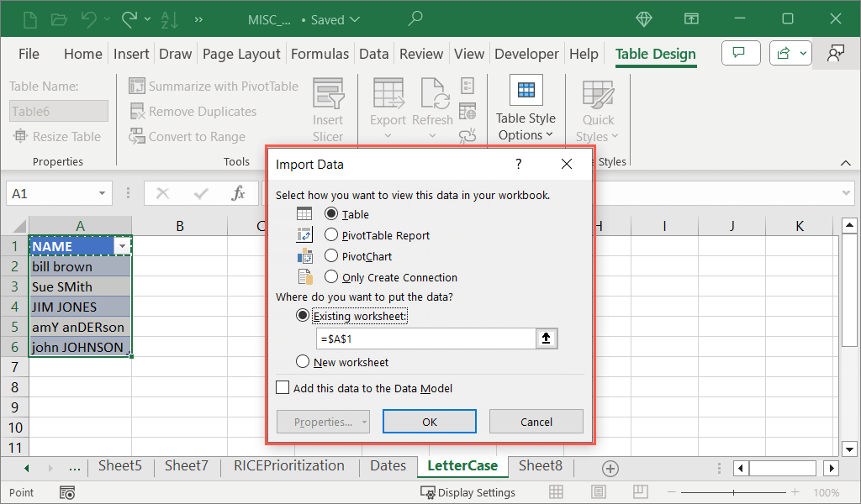
Task: Enable Add this data to Data Model
Action: tap(283, 388)
